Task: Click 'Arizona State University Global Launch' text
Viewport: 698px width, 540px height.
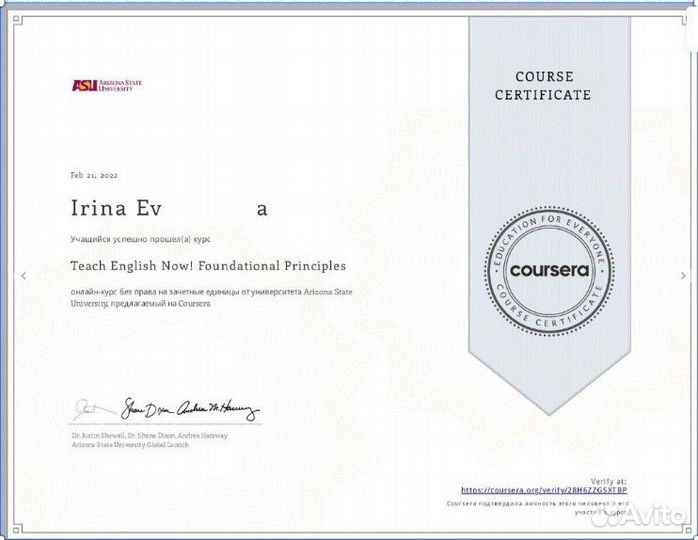Action: coord(132,443)
